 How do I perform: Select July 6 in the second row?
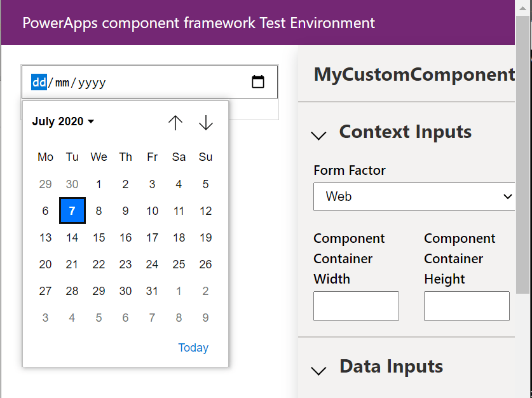click(x=46, y=210)
